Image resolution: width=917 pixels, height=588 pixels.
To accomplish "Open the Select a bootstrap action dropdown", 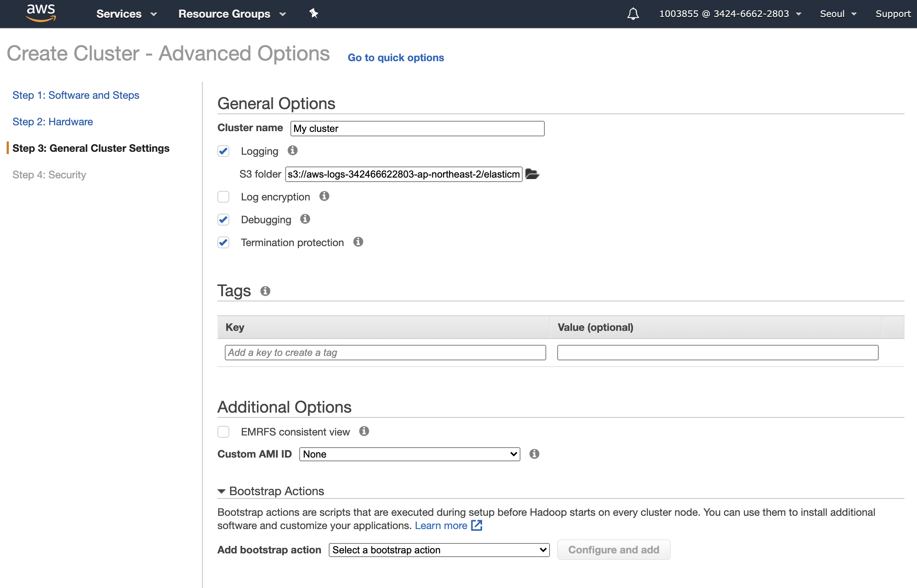I will [439, 550].
